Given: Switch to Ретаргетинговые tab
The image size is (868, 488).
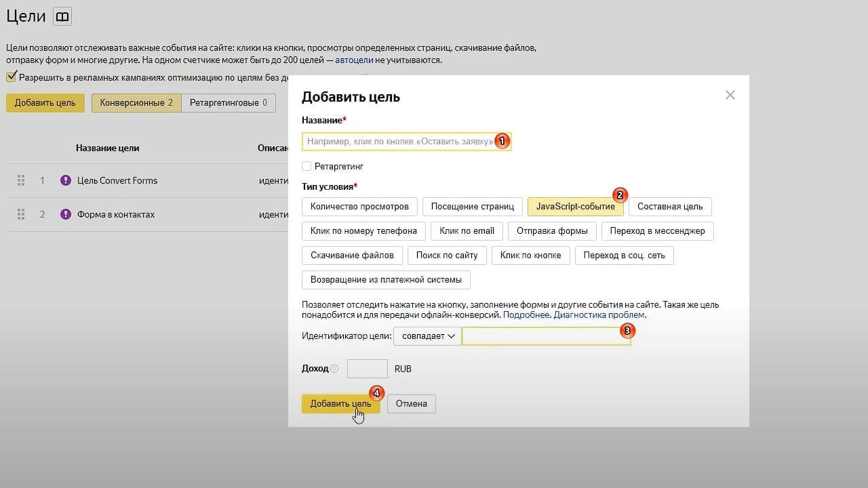Looking at the screenshot, I should [229, 103].
